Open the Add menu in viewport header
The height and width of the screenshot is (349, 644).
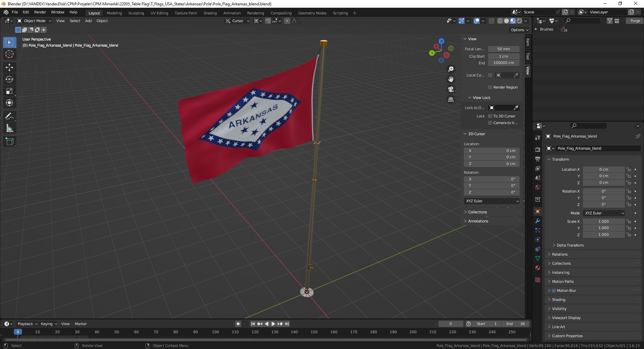88,21
